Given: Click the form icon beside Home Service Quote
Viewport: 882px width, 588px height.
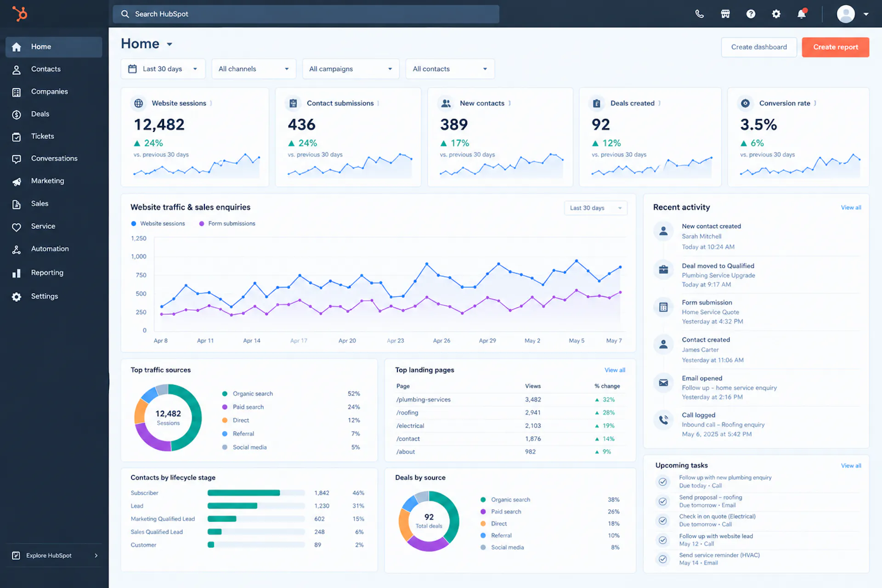Looking at the screenshot, I should click(x=663, y=307).
